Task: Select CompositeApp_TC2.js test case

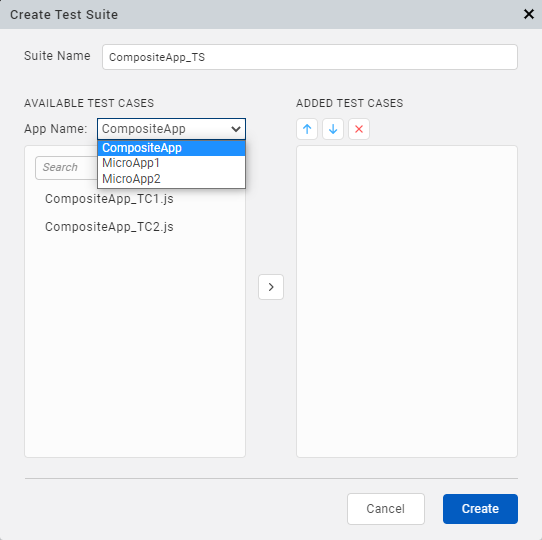Action: pyautogui.click(x=109, y=227)
